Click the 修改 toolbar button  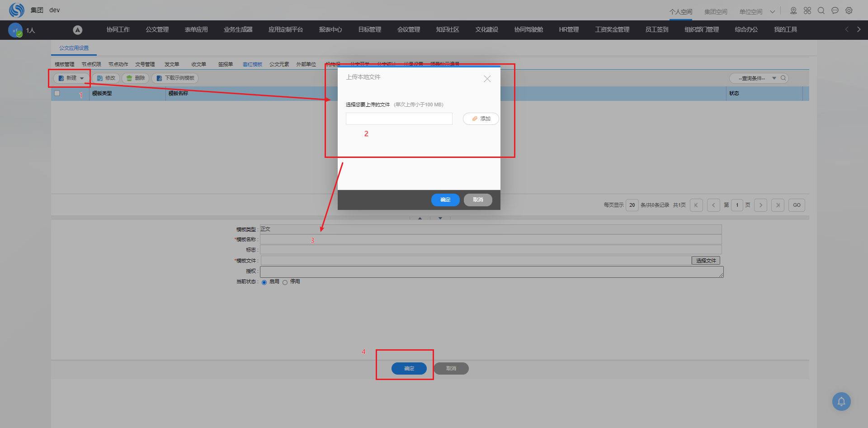point(106,78)
